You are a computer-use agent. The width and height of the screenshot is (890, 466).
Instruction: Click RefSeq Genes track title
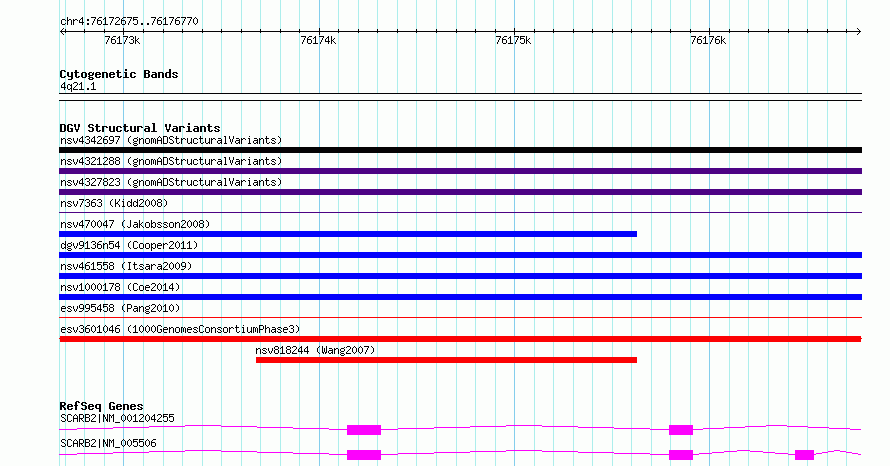coord(102,406)
